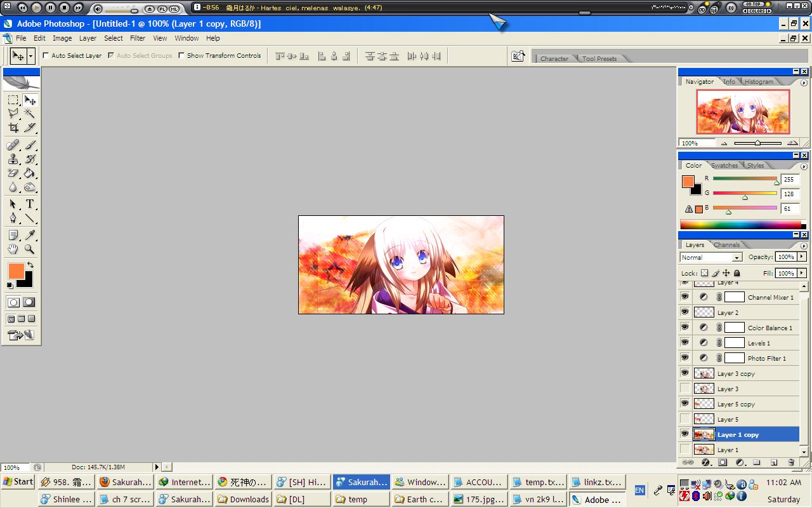Select the Pen tool
The width and height of the screenshot is (812, 508).
pos(13,218)
